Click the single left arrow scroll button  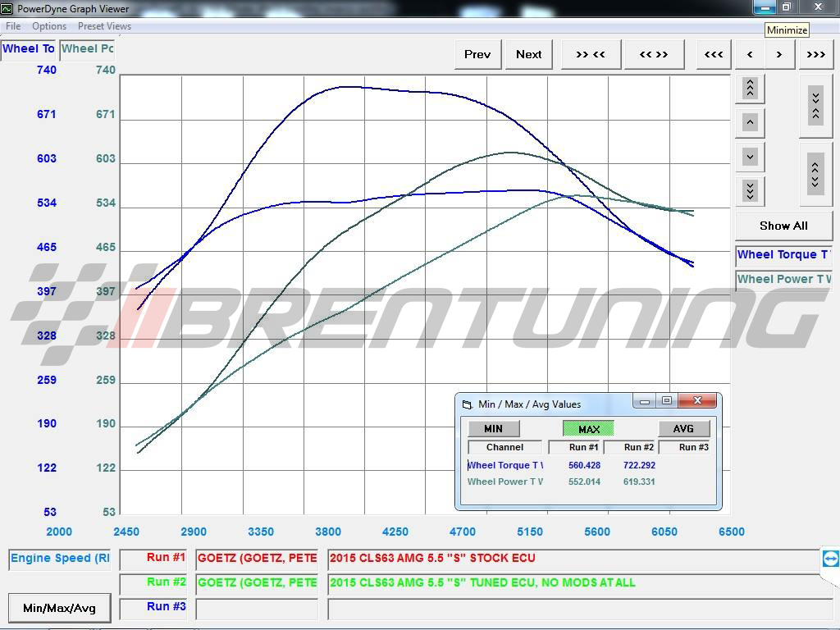tap(750, 54)
